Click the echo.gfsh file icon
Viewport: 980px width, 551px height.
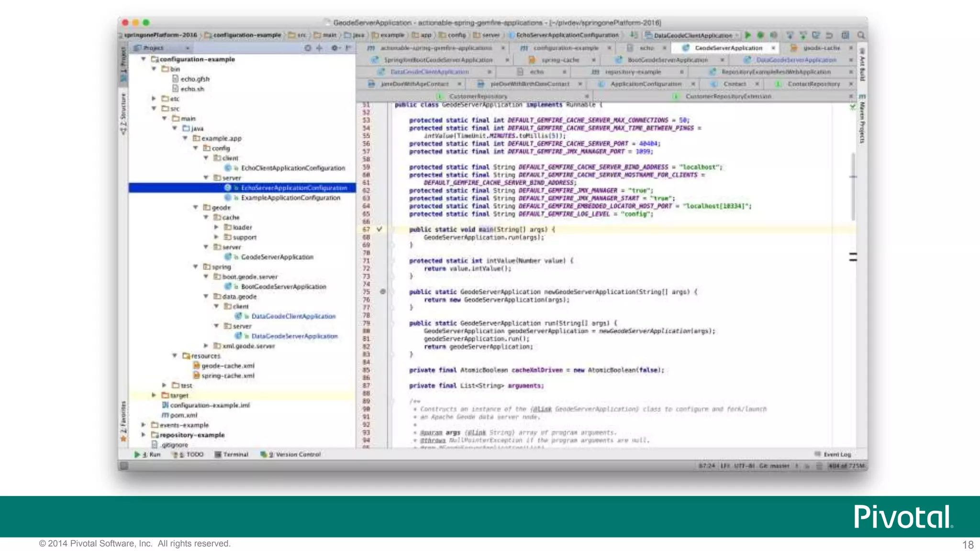point(175,79)
